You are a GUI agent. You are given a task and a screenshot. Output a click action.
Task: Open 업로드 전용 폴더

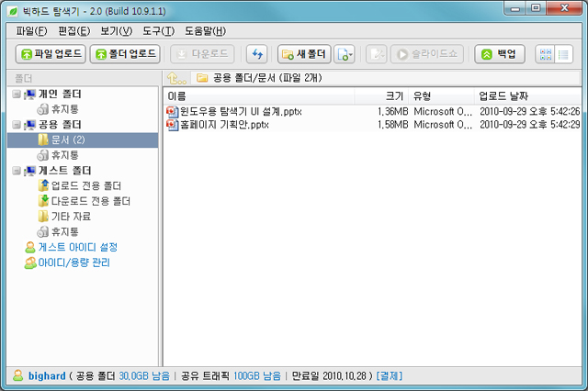(x=85, y=185)
